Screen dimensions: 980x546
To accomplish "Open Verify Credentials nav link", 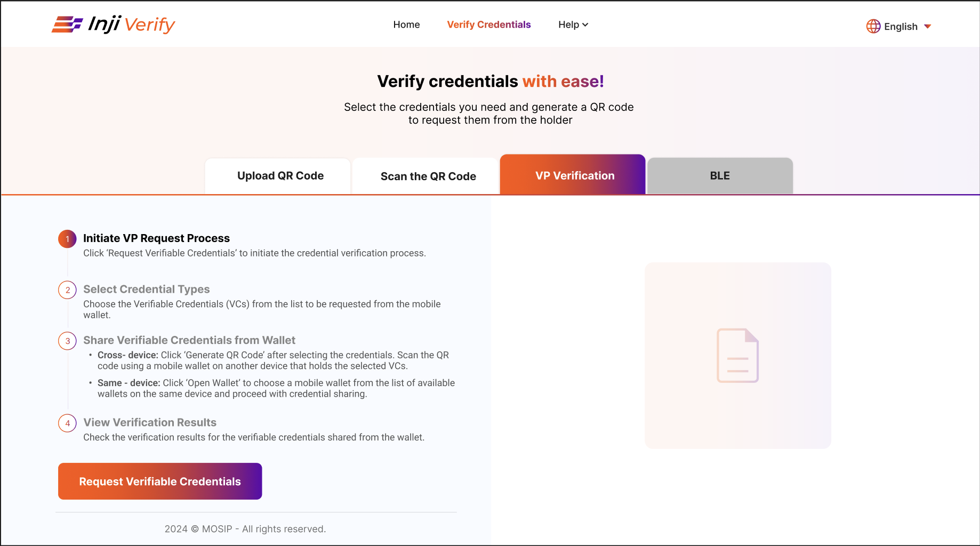I will (488, 25).
